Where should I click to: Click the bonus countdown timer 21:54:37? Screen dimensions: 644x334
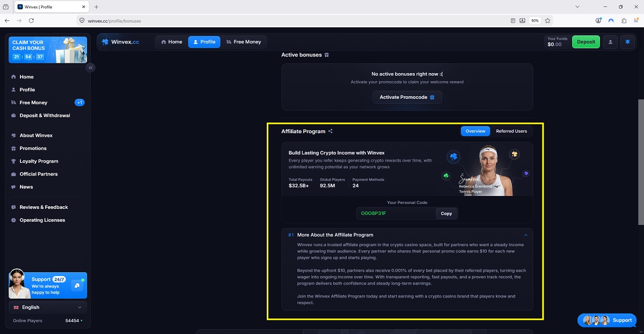[28, 56]
